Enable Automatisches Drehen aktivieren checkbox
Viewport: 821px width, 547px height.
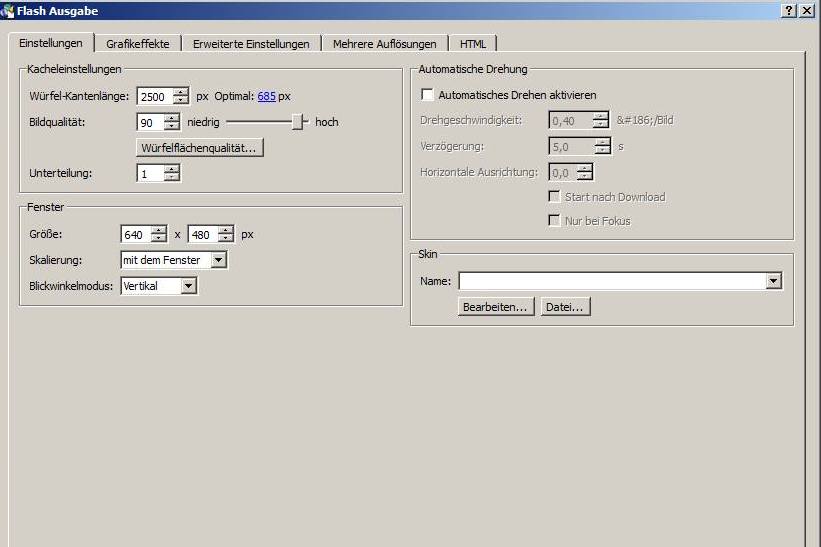[428, 95]
